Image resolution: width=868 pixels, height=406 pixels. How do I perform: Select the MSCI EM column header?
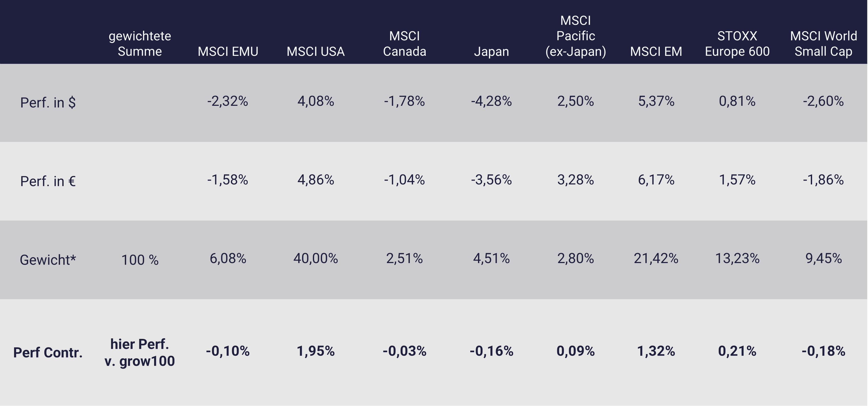pyautogui.click(x=656, y=51)
